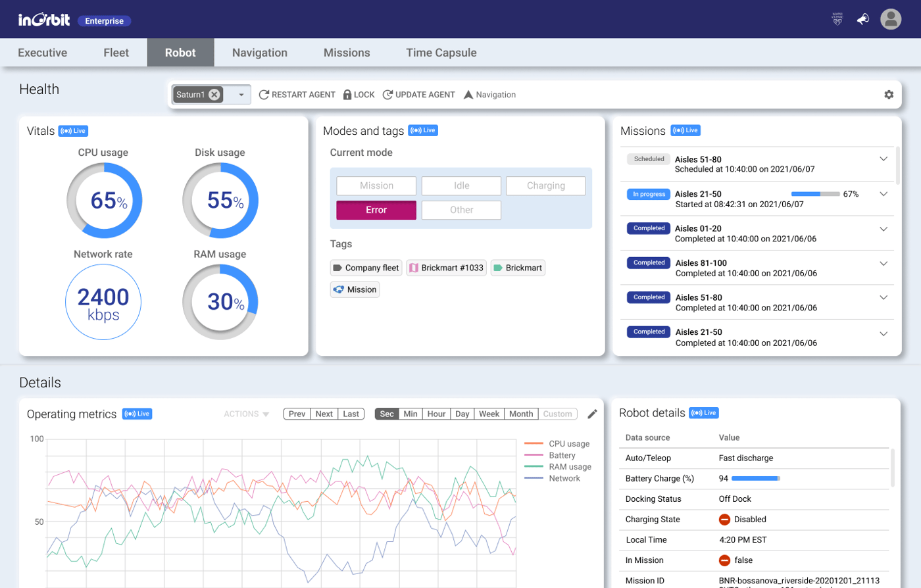Toggle the Idle mode button

point(460,185)
